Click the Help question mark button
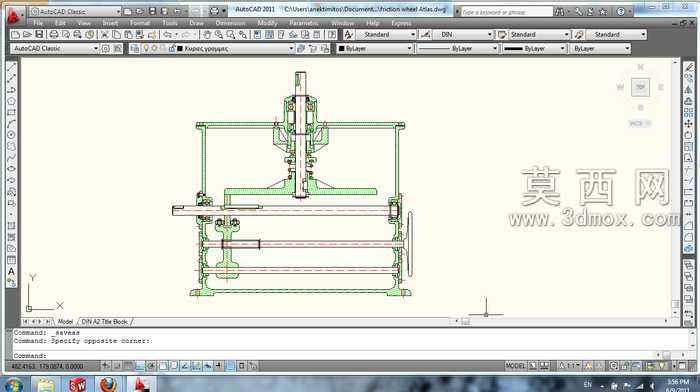 (x=621, y=12)
